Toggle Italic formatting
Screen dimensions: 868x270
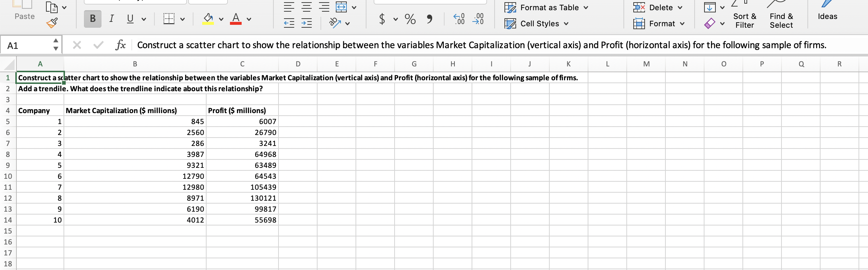[111, 19]
